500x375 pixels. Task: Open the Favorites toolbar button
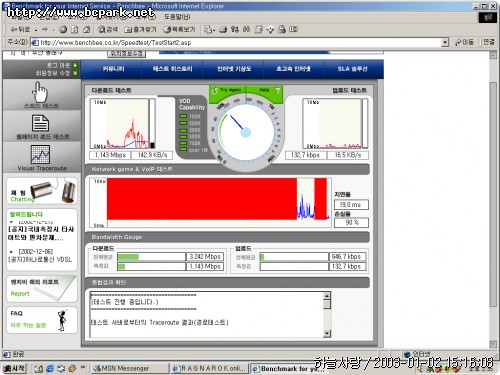[140, 30]
